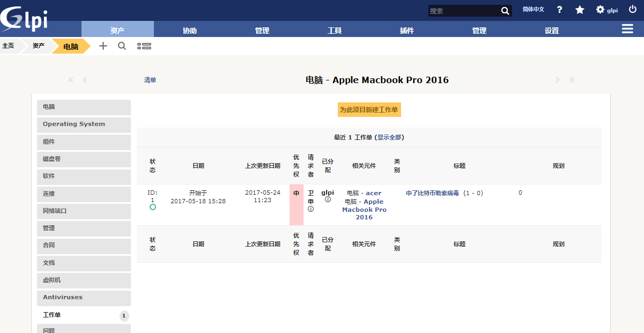
Task: Click the green status circle of ticket 1
Action: point(153,207)
